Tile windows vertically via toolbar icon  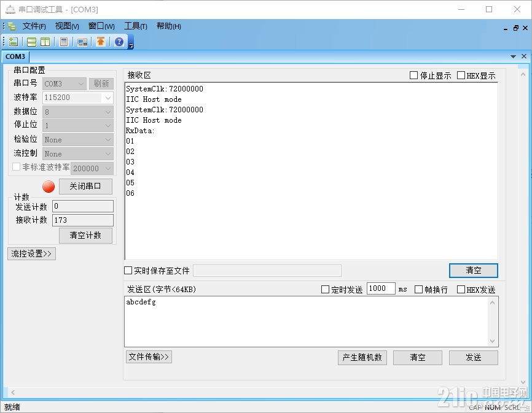click(45, 42)
